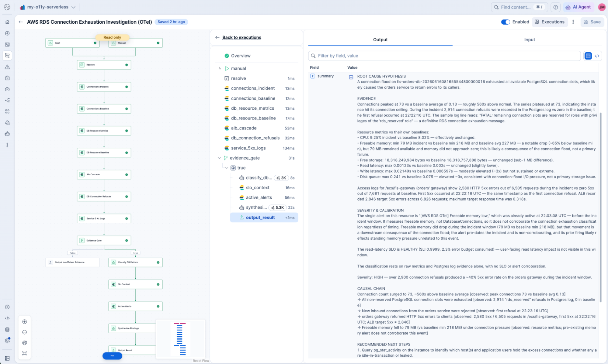
Task: Collapse the evidence_gate step tree
Action: click(219, 158)
